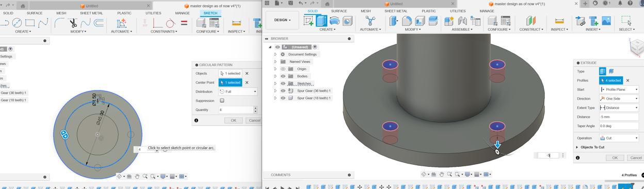
Task: Toggle visibility of Spur Gear (36 teeth):1
Action: pyautogui.click(x=283, y=90)
